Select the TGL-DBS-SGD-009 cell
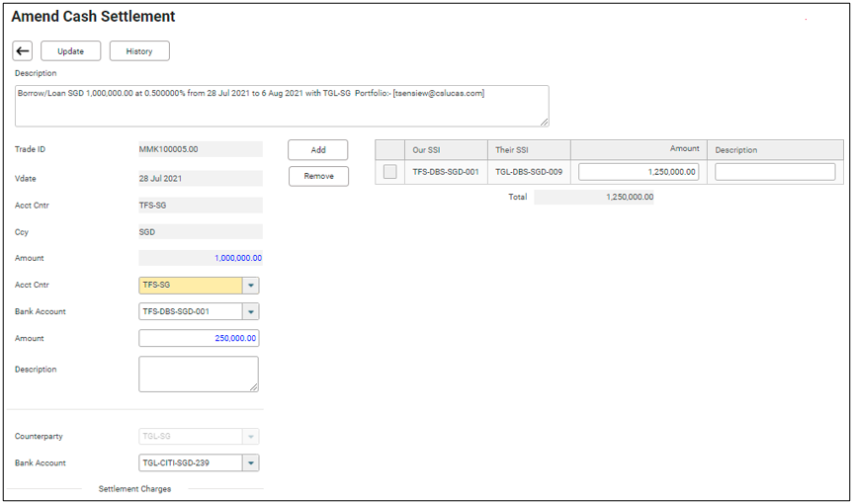 point(529,172)
